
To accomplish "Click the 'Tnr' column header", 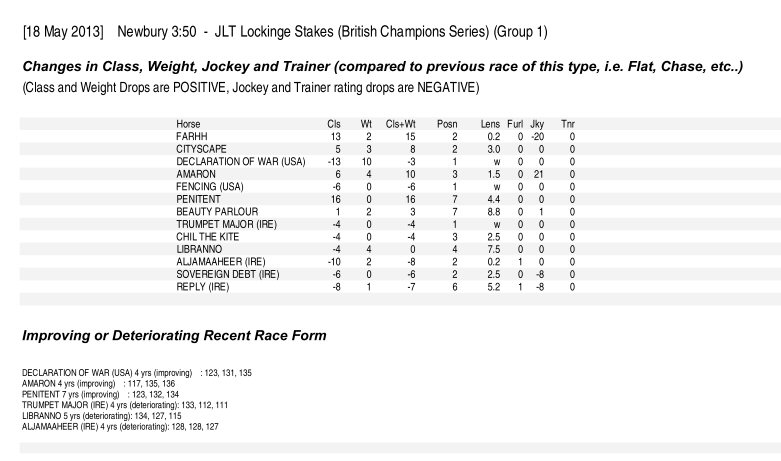I will click(x=568, y=123).
